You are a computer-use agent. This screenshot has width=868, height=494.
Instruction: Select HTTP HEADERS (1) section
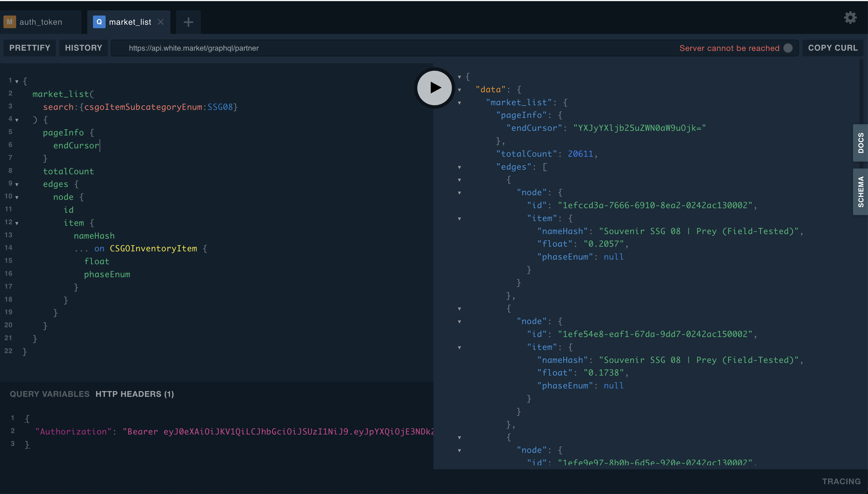coord(135,394)
